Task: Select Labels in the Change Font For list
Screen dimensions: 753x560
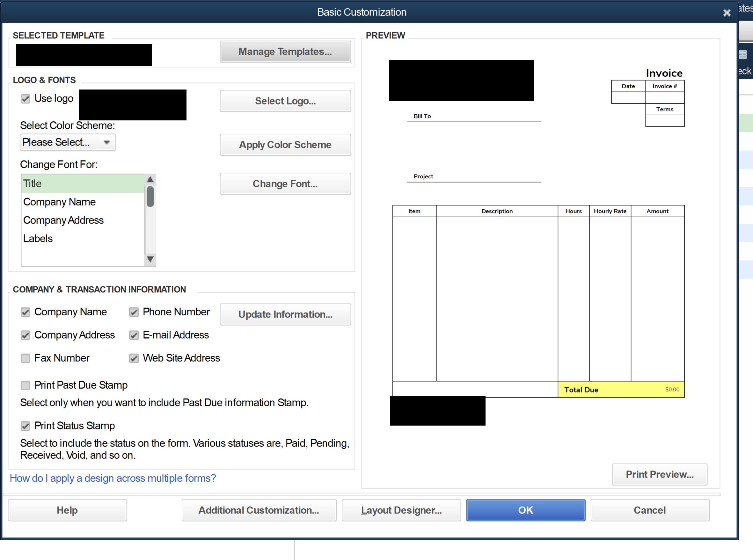Action: [38, 238]
